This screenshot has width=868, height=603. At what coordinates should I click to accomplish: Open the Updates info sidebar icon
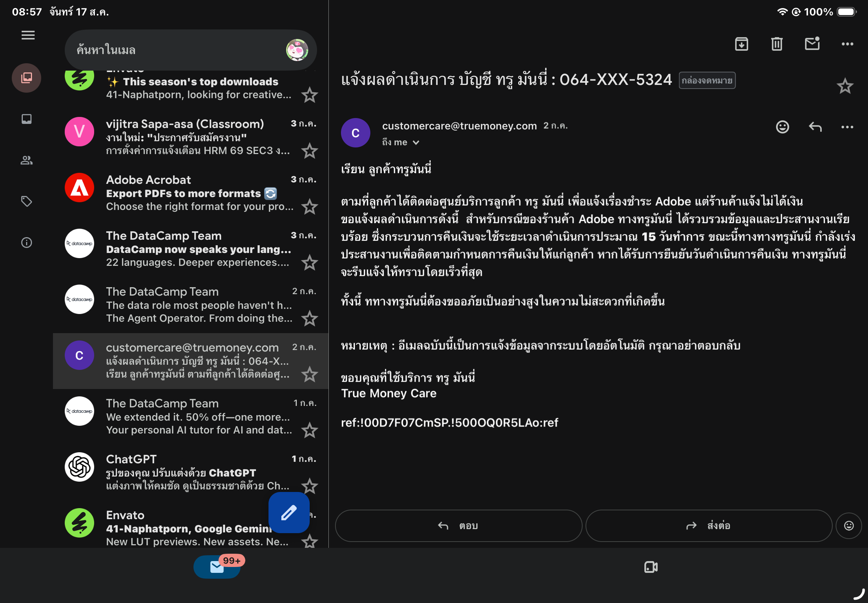point(26,243)
